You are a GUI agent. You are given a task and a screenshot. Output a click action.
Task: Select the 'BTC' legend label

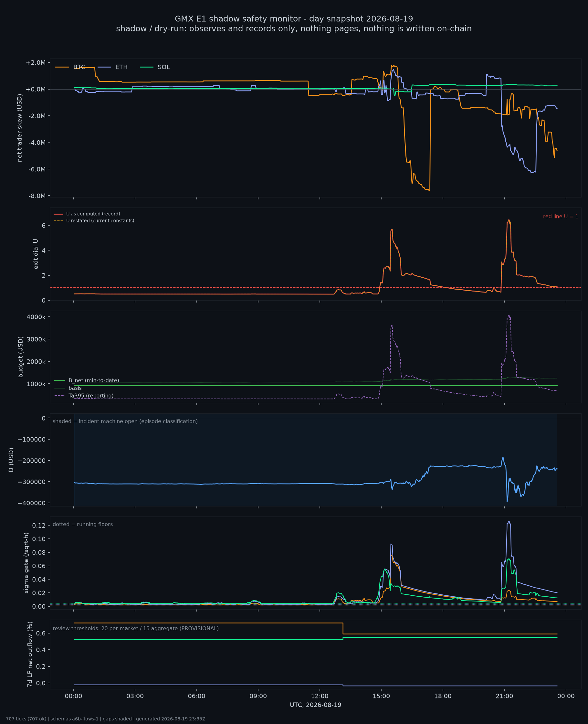[79, 67]
